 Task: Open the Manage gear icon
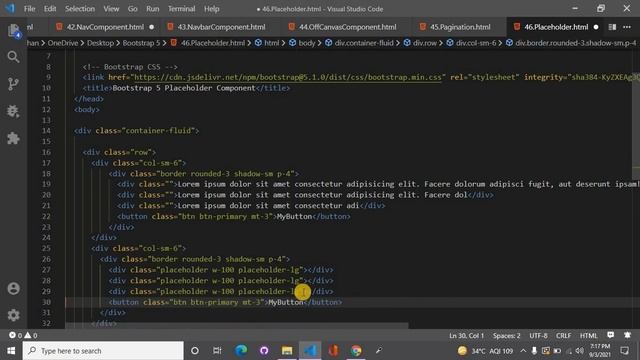pos(13,315)
